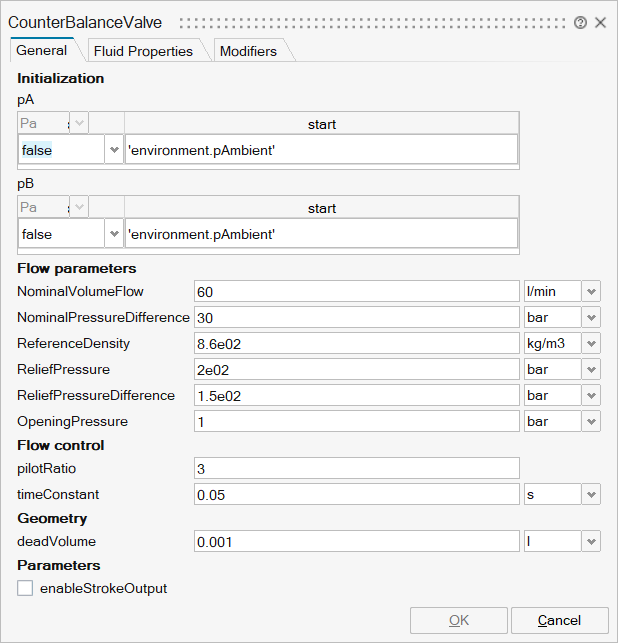This screenshot has height=643, width=618.
Task: Expand timeConstant unit dropdown
Action: (x=592, y=494)
